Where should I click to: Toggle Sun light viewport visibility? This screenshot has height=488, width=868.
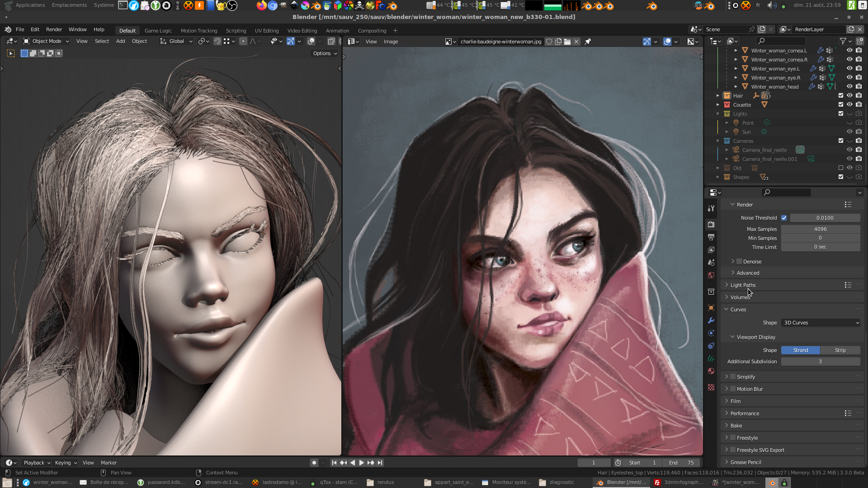(x=849, y=132)
